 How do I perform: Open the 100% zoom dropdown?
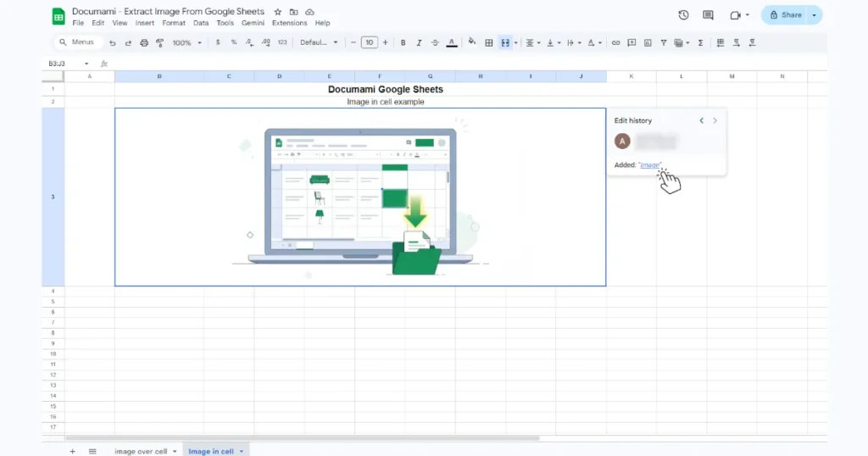(x=186, y=42)
